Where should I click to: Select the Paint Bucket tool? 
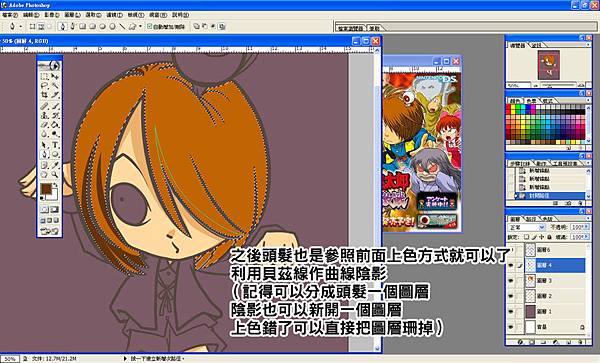click(x=55, y=125)
